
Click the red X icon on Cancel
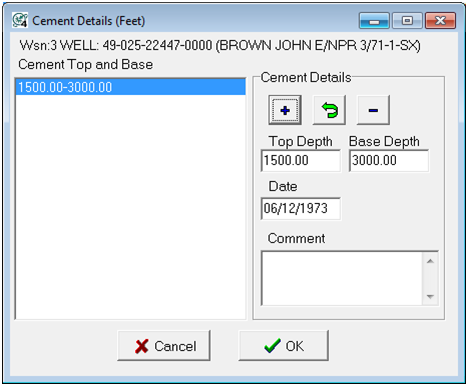pos(142,346)
